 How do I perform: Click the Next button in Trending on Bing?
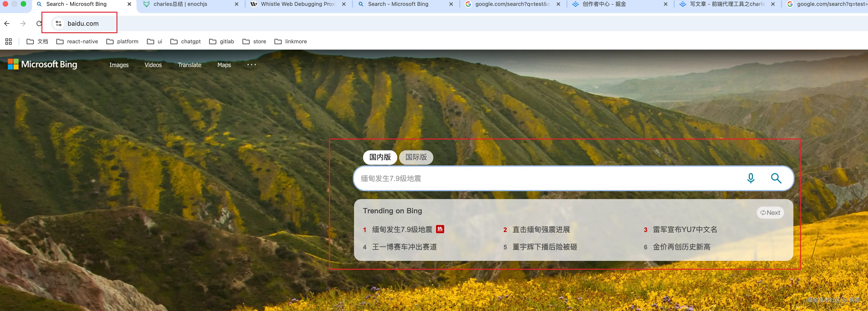770,213
